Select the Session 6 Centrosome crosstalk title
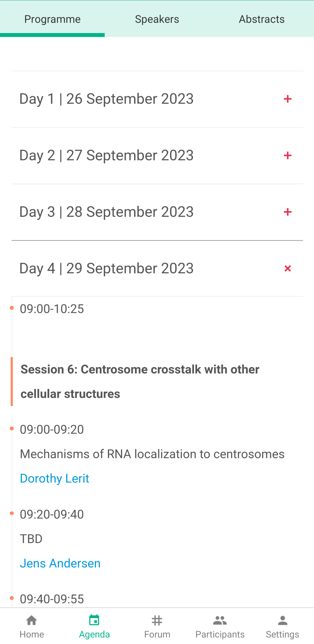The height and width of the screenshot is (644, 314). tap(140, 381)
